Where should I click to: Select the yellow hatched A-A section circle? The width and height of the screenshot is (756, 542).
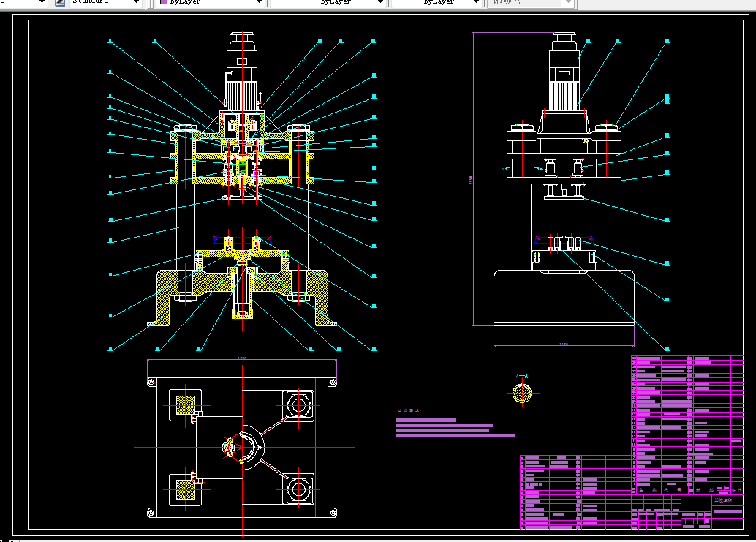coord(522,393)
